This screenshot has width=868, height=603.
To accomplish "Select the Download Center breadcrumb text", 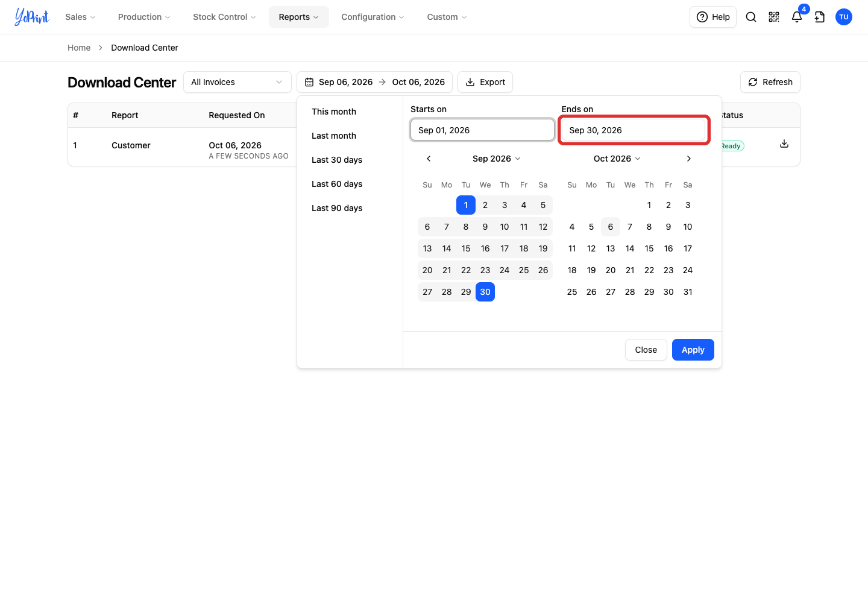I will pos(145,48).
